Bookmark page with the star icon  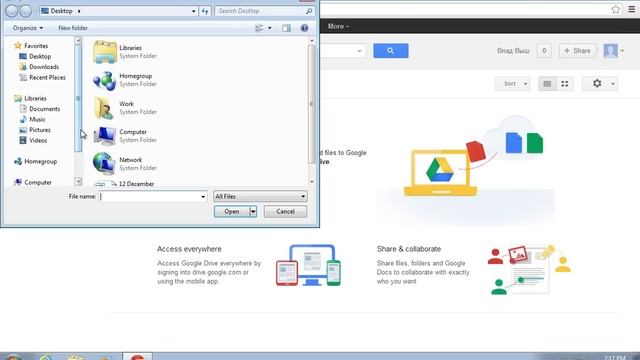point(616,9)
